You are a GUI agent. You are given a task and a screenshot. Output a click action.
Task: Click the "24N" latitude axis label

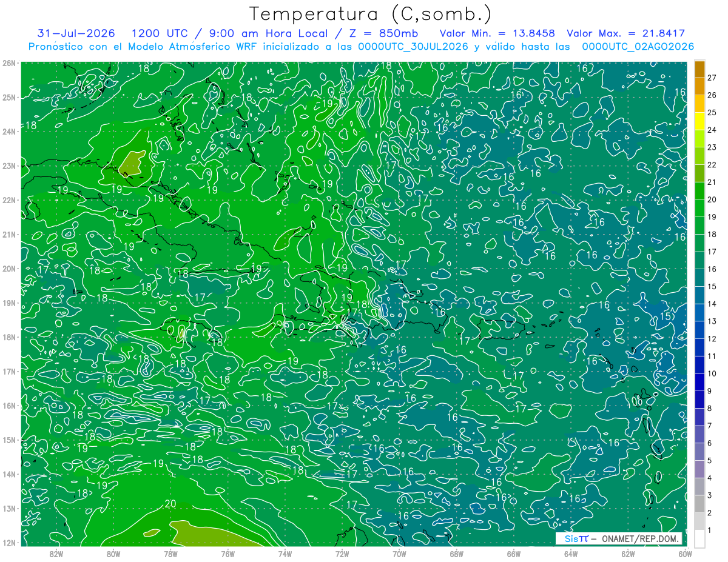pyautogui.click(x=9, y=132)
